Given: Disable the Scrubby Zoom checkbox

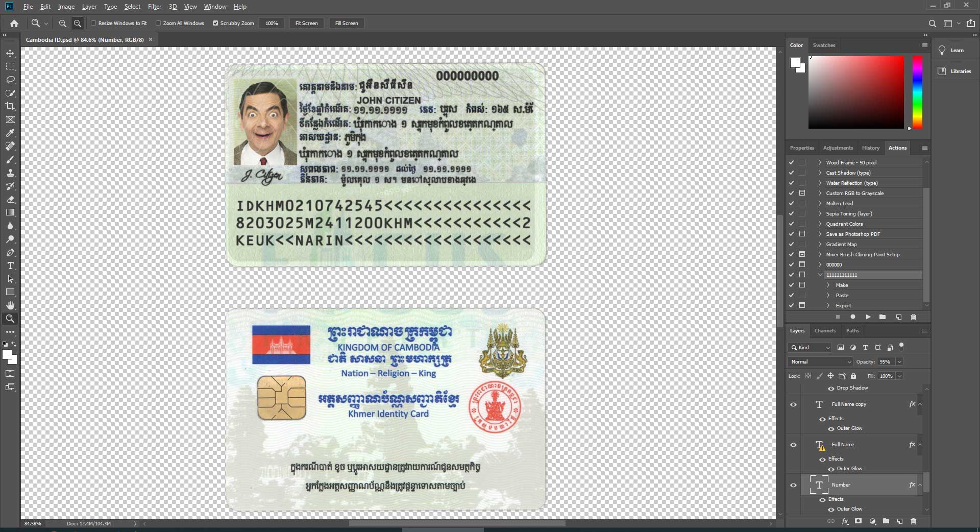Looking at the screenshot, I should pos(216,23).
